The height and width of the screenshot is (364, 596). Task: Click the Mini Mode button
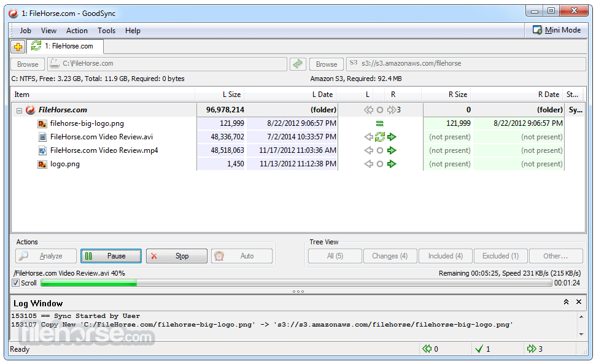556,30
